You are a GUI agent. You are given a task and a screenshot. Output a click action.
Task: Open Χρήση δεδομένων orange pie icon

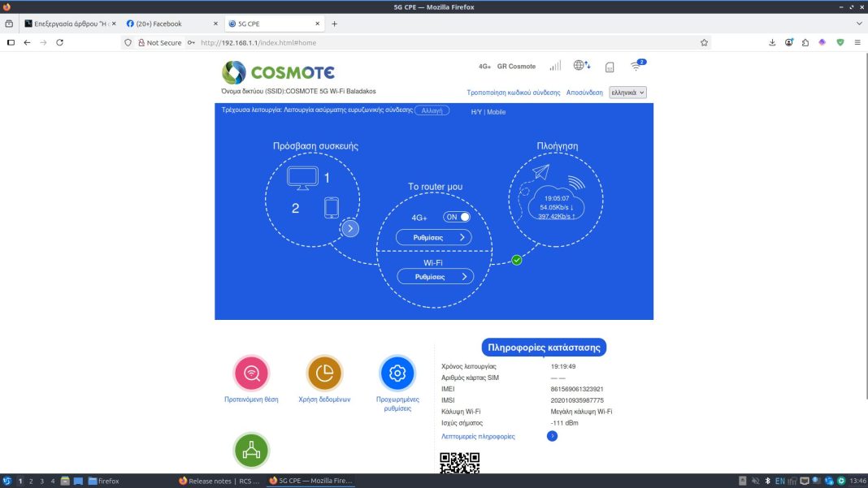(324, 374)
